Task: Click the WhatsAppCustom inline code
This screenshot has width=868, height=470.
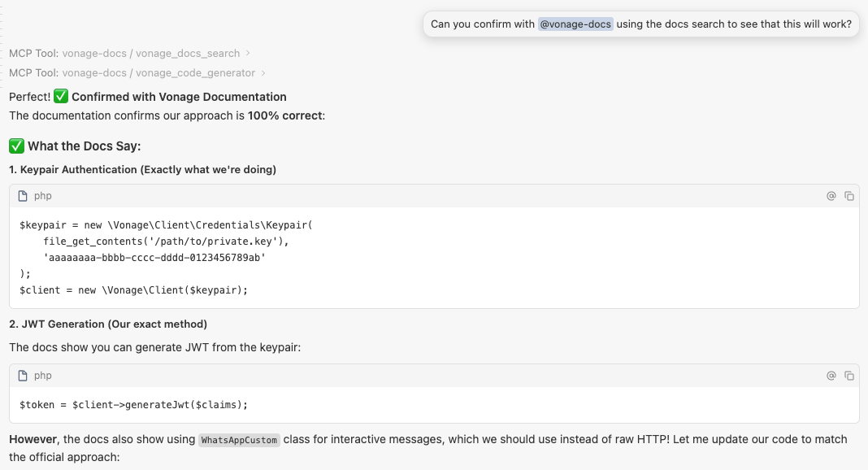Action: point(240,440)
